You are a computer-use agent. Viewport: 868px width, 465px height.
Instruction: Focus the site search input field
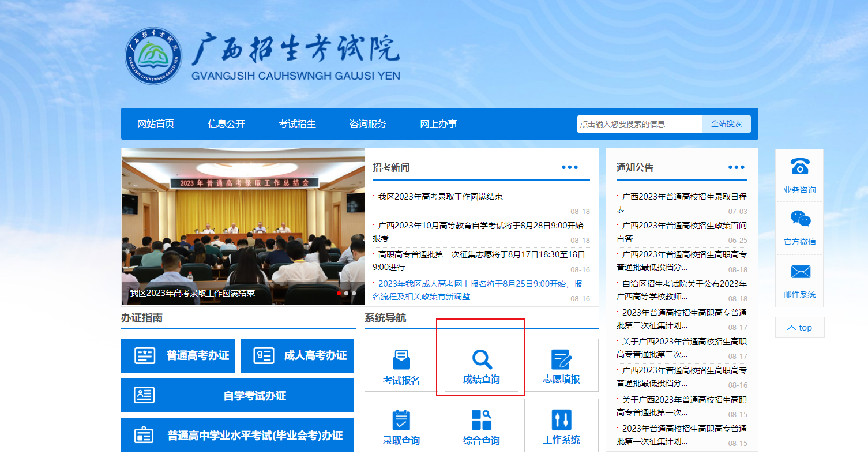coord(640,124)
